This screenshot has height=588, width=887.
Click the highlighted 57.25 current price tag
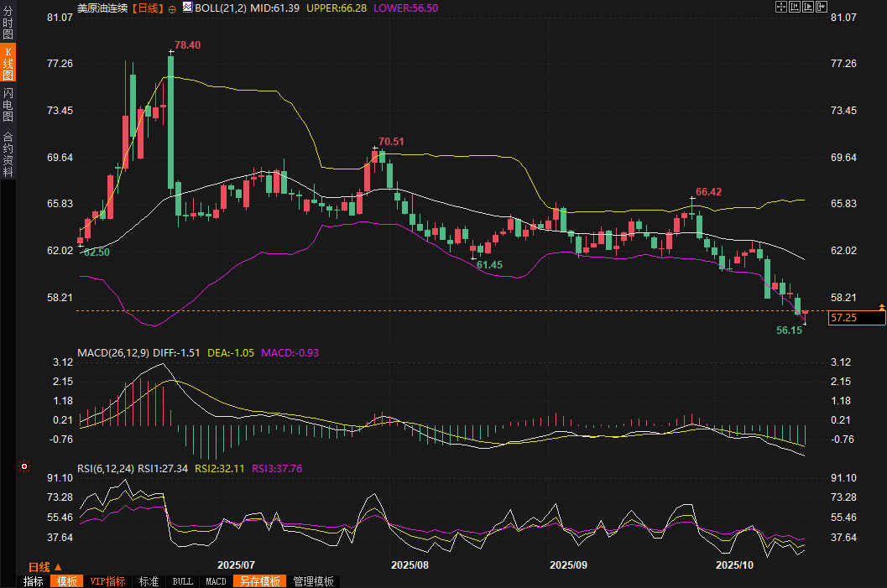tap(857, 318)
